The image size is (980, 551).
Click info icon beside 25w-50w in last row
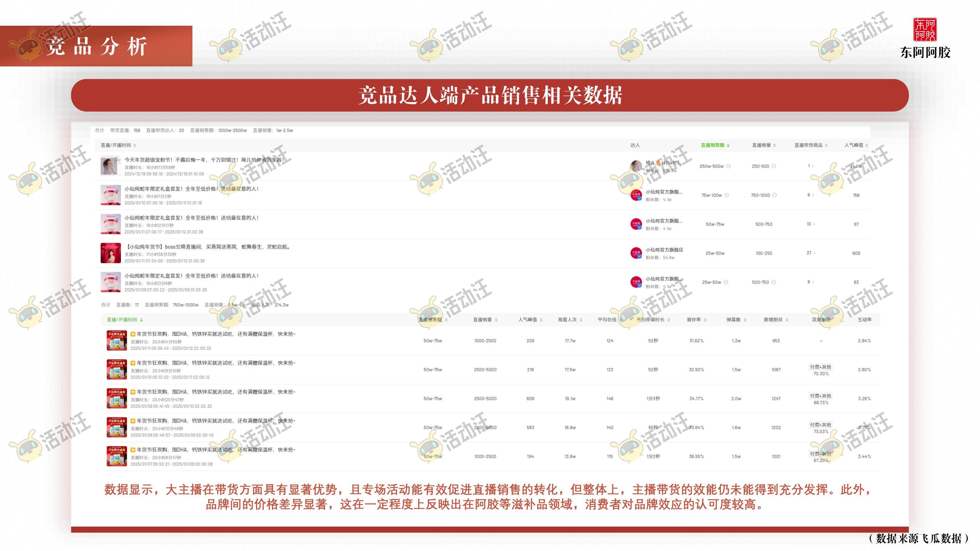(726, 282)
